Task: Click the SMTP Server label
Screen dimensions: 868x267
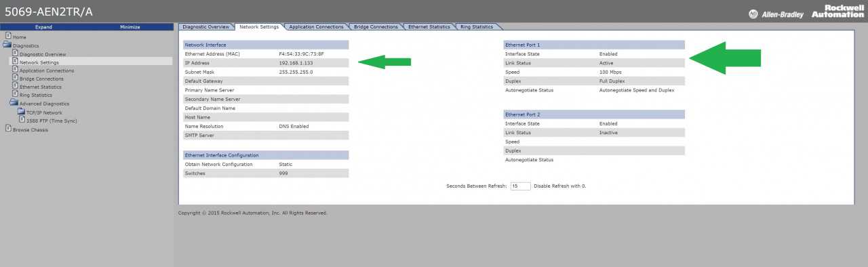Action: tap(199, 136)
